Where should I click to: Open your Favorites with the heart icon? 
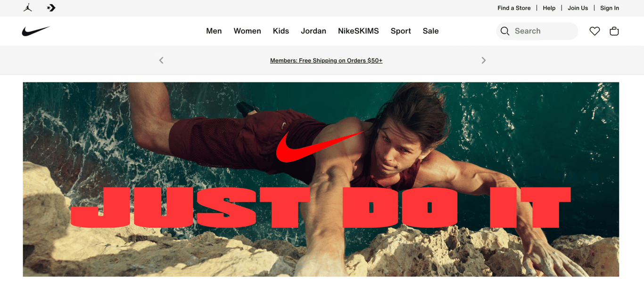coord(594,31)
